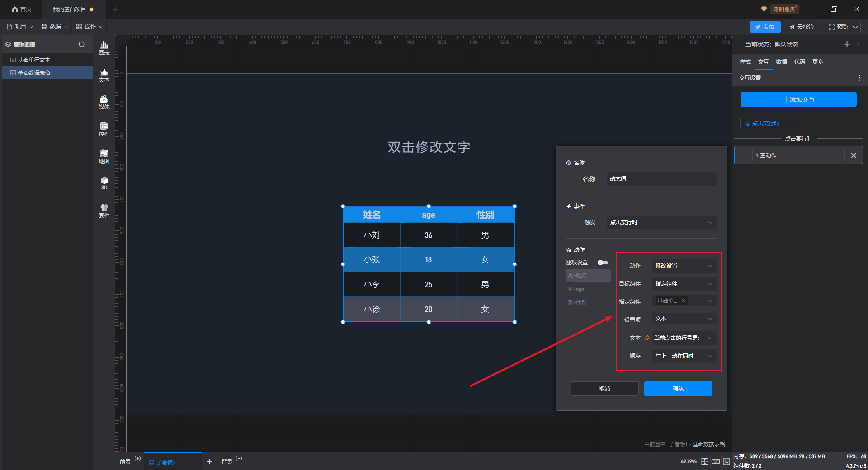Switch to the 样式 tab
The height and width of the screenshot is (470, 868).
[x=745, y=62]
